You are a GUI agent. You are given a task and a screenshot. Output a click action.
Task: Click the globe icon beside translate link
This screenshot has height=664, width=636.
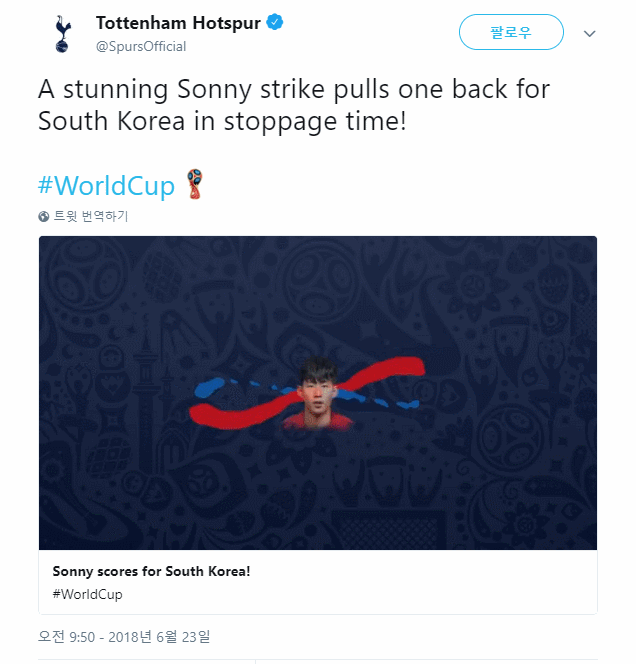pos(44,216)
